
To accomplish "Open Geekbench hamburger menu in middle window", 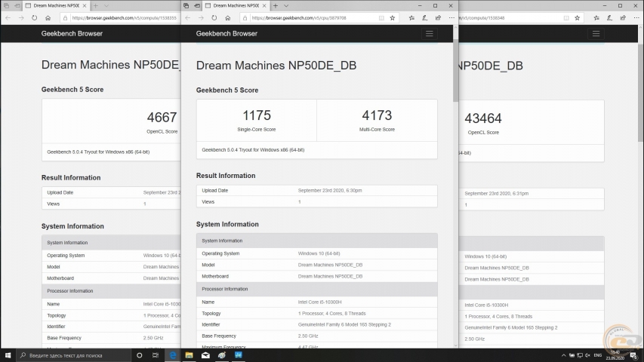I will tap(429, 34).
